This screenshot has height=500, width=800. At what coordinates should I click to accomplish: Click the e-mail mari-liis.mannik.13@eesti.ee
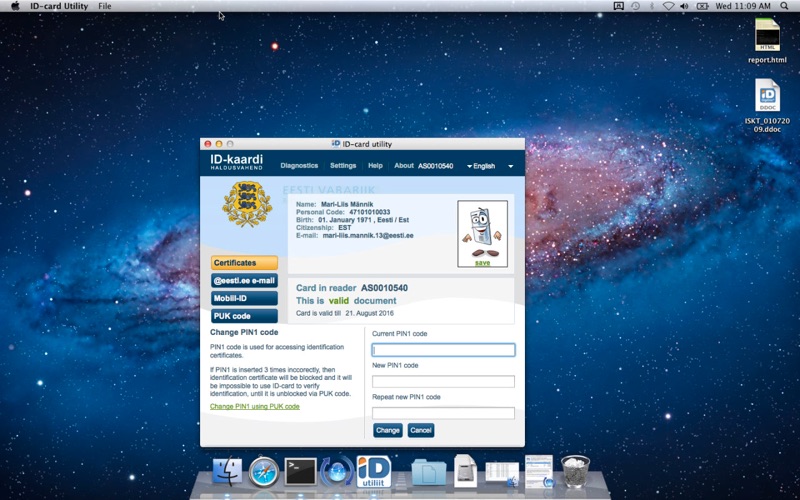point(368,236)
